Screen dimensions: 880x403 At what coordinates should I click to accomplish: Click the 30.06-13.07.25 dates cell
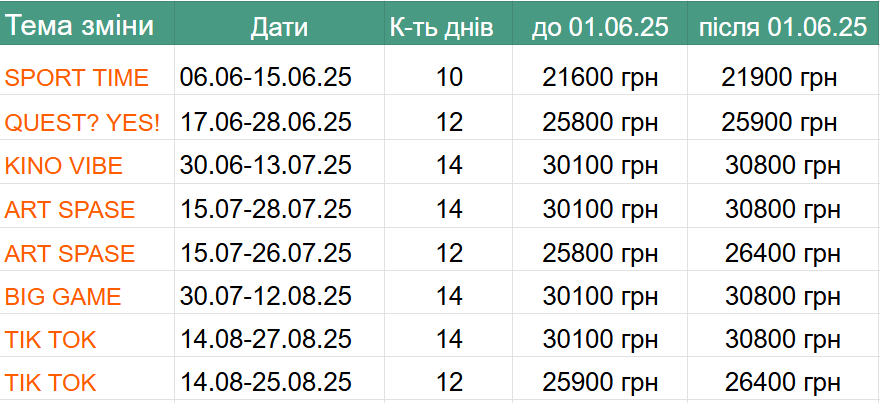point(266,166)
